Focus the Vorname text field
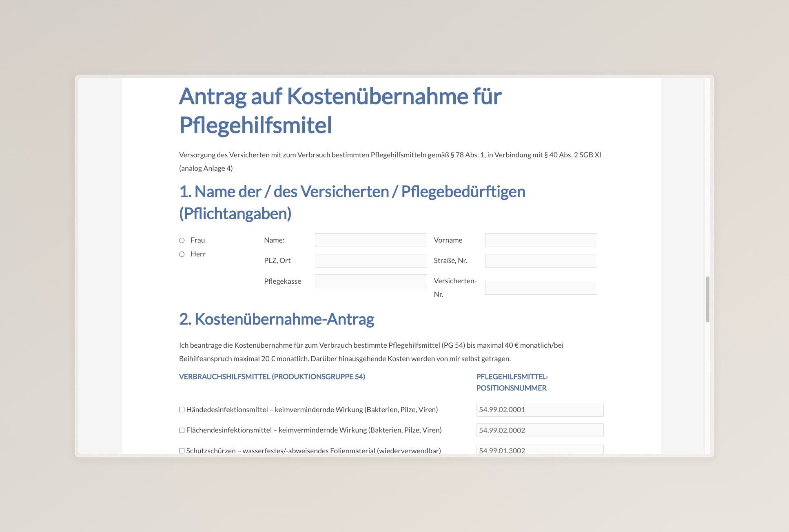 tap(541, 240)
